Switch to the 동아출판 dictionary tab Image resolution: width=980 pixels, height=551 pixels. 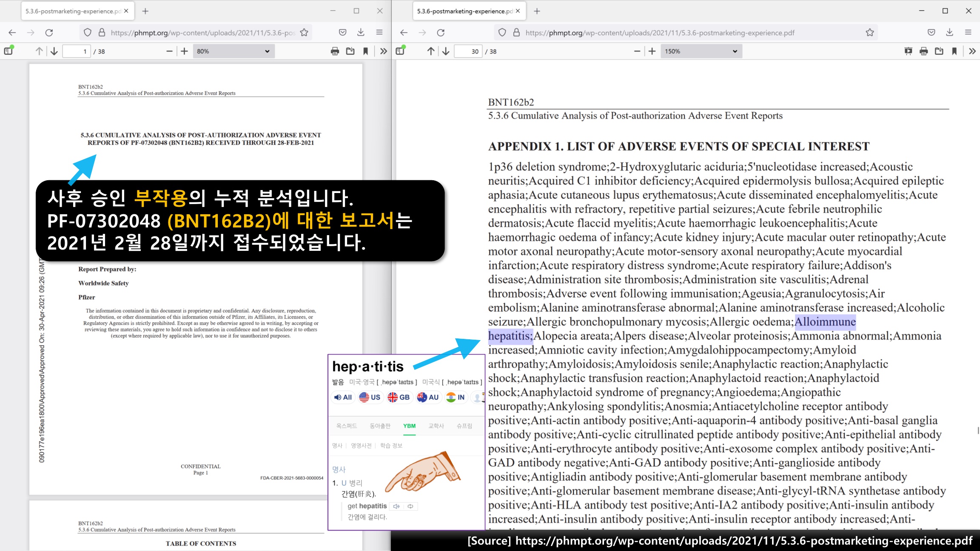pyautogui.click(x=380, y=426)
